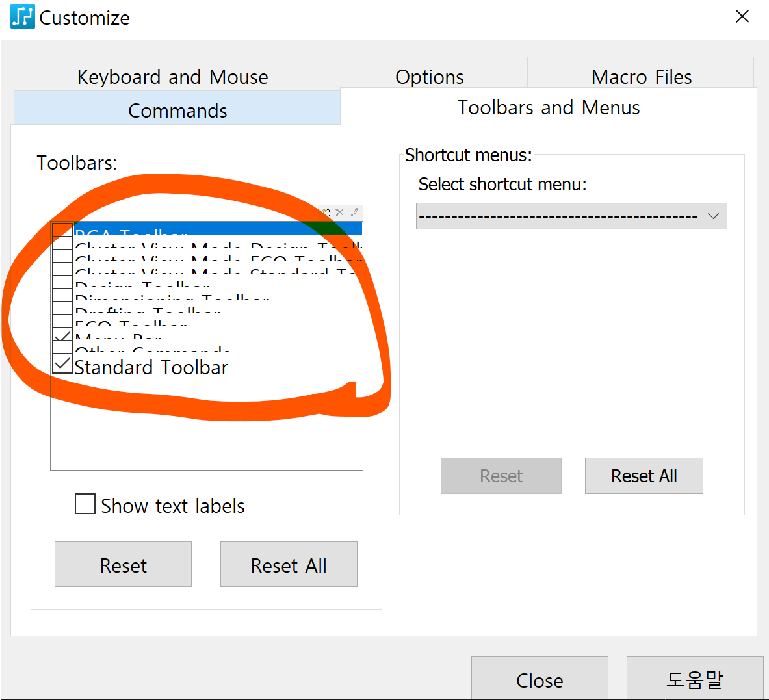Select the Commands tab
Image resolution: width=769 pixels, height=700 pixels.
pyautogui.click(x=177, y=110)
